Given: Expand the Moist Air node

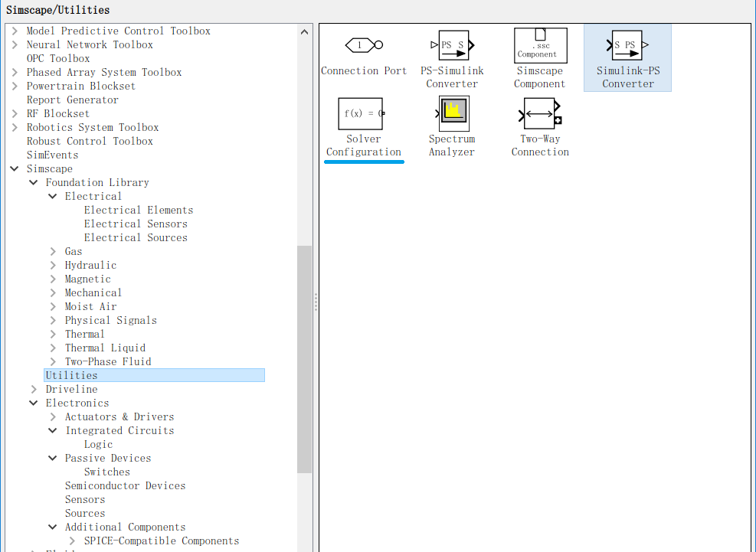Looking at the screenshot, I should click(x=53, y=306).
